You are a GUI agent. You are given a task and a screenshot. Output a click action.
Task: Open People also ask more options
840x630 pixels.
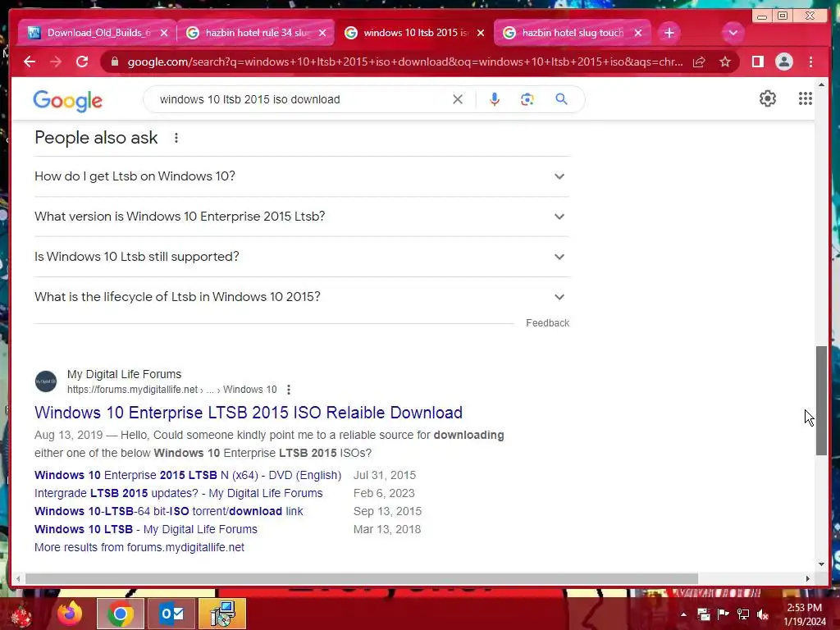tap(176, 138)
